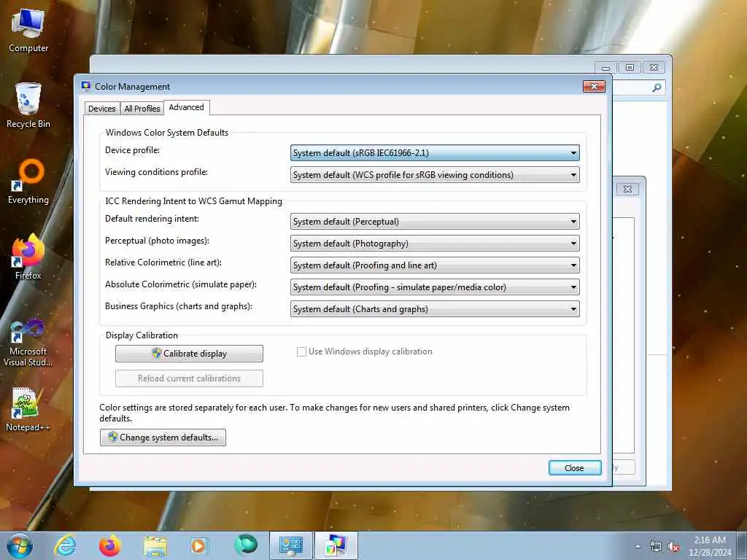
Task: Switch to the Color Management taskbar button
Action: click(336, 545)
